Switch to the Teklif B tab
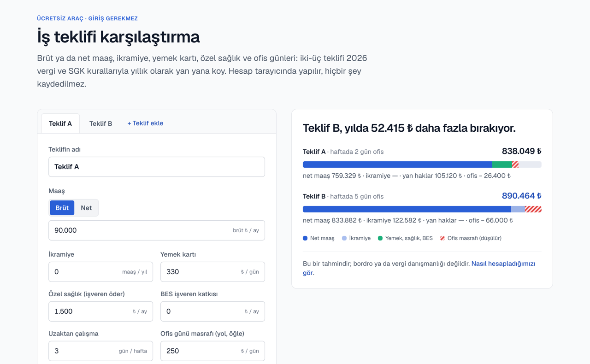 (101, 123)
